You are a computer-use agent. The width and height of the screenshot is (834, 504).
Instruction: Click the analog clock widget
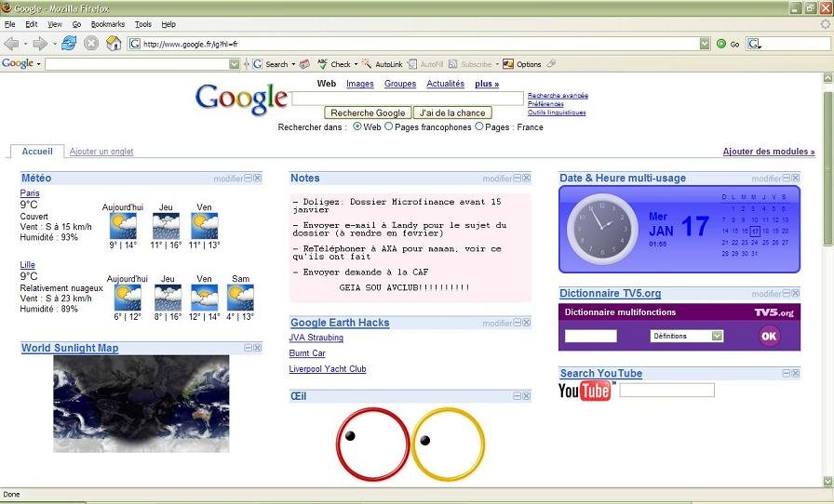coord(602,229)
